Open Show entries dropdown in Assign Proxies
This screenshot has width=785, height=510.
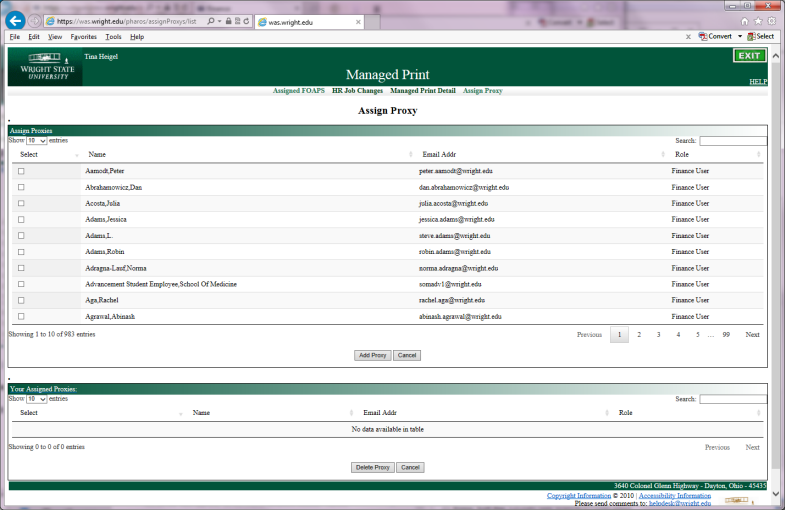pyautogui.click(x=37, y=141)
